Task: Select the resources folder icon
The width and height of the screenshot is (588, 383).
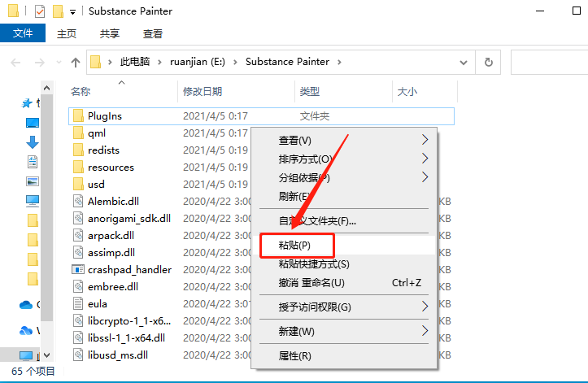Action: (78, 167)
